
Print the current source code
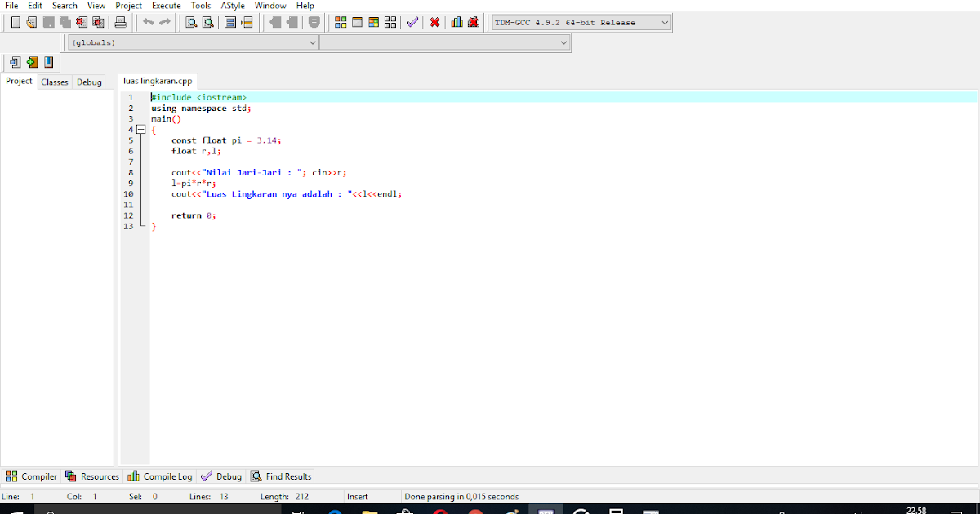[x=120, y=22]
